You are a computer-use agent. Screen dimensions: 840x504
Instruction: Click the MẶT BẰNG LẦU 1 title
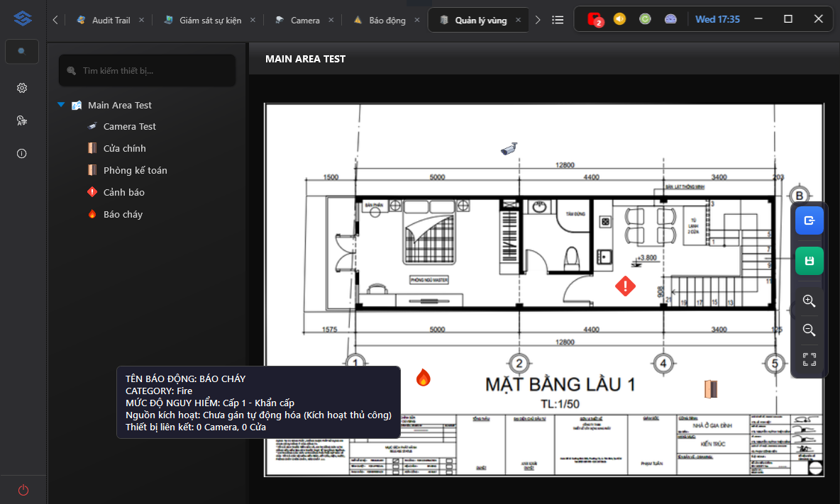(560, 385)
